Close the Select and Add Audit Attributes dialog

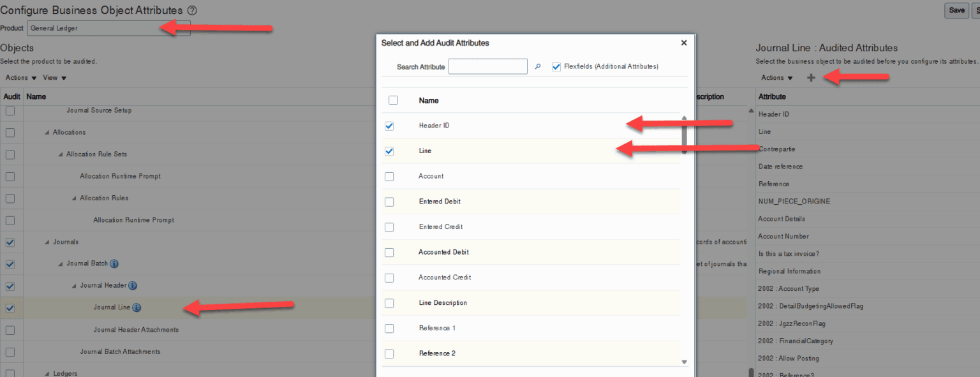[x=684, y=43]
